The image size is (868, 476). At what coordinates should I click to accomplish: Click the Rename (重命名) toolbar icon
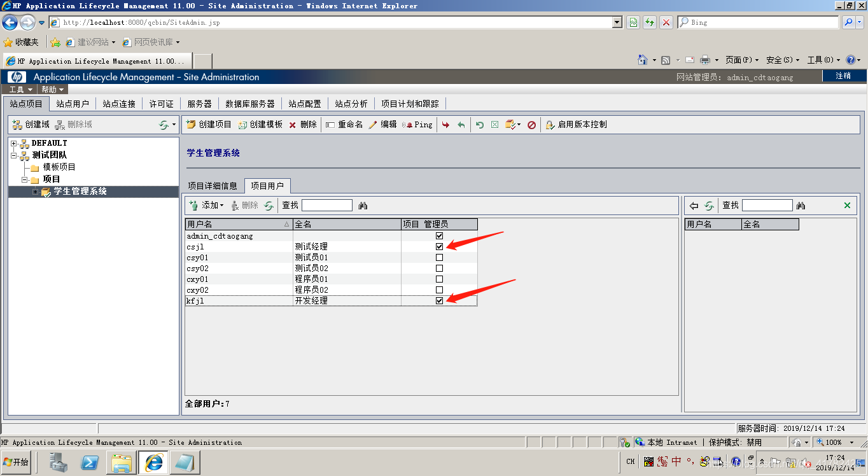pyautogui.click(x=330, y=125)
